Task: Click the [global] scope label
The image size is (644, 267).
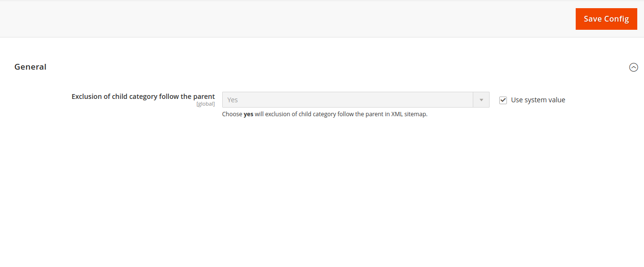Action: (205, 104)
